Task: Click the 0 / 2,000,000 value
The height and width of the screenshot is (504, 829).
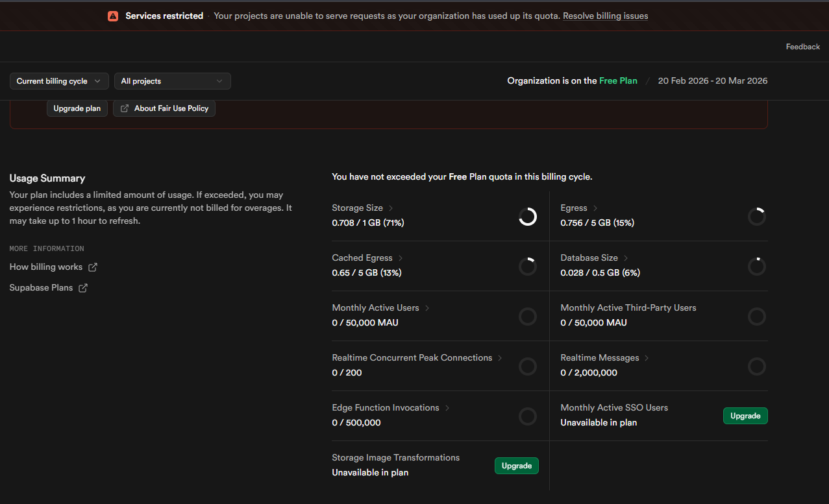Action: (589, 373)
